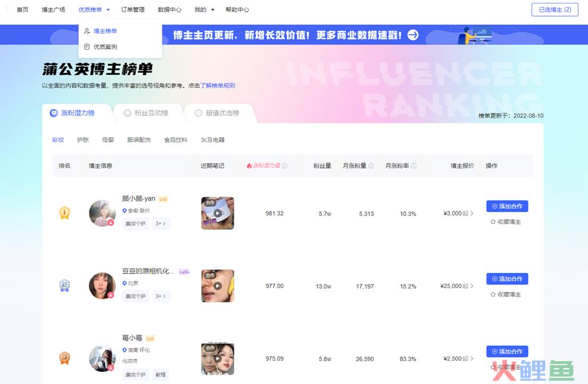The width and height of the screenshot is (588, 384).
Task: Click the 涨粉潜力榜 tab's blue icon
Action: click(54, 113)
